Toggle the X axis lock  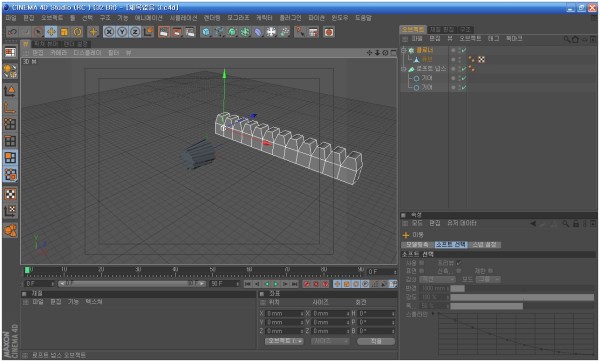click(109, 32)
